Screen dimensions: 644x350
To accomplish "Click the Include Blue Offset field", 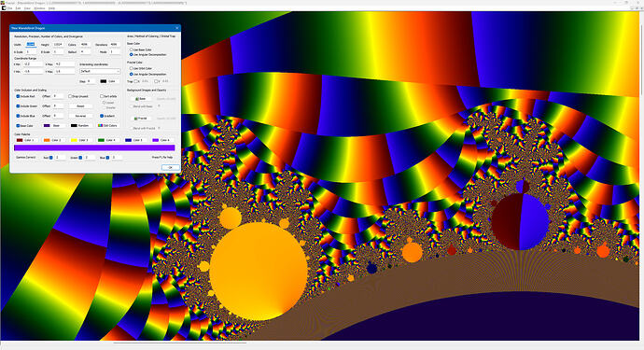I will pos(58,116).
